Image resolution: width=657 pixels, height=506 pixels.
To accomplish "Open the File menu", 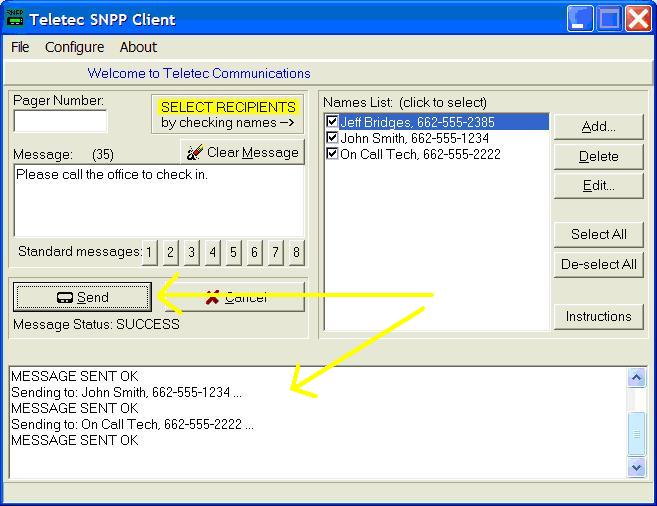I will point(20,47).
